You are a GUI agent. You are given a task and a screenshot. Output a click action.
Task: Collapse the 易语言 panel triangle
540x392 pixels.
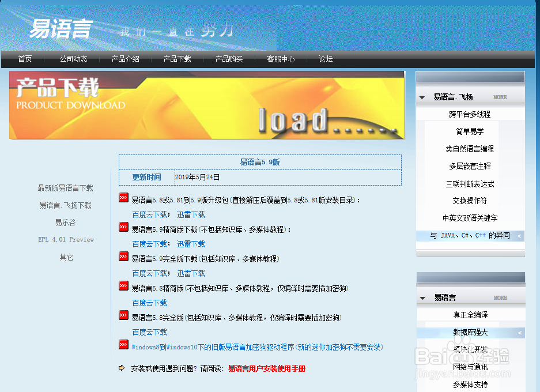422,298
